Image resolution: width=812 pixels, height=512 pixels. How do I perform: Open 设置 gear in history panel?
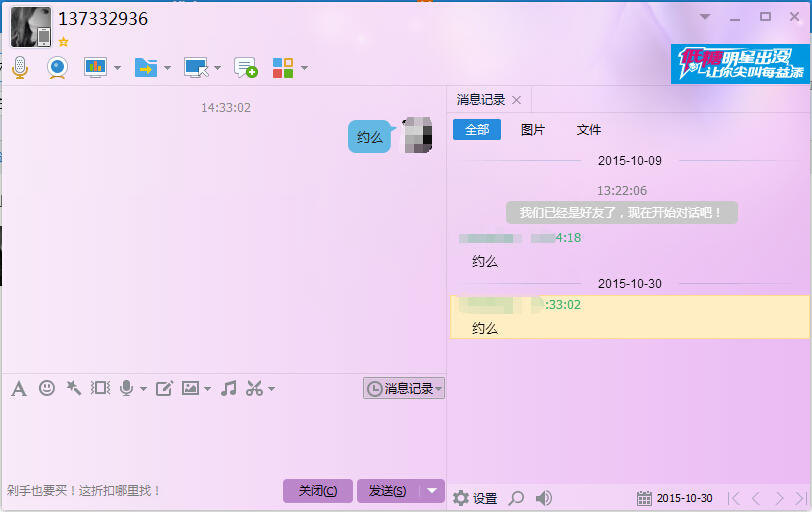pyautogui.click(x=475, y=498)
